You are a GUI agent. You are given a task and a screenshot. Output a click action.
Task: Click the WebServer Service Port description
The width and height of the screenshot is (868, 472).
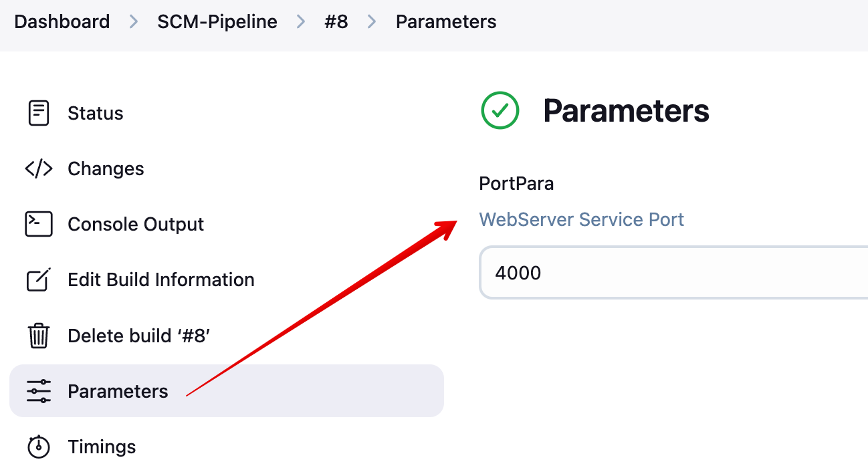click(x=582, y=220)
